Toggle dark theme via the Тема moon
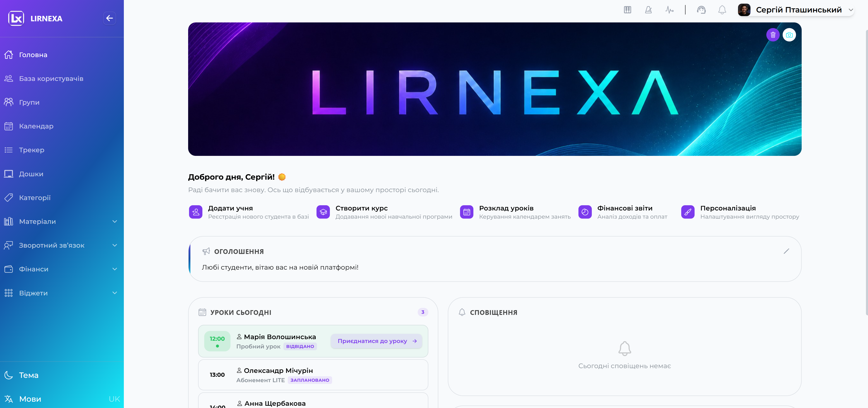The width and height of the screenshot is (868, 408). [x=8, y=375]
